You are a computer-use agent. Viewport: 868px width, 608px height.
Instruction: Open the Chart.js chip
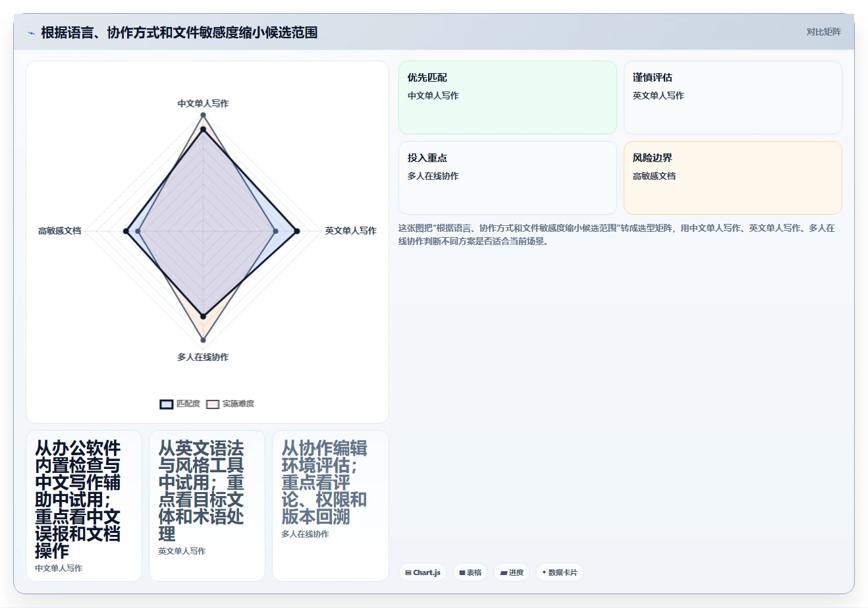click(x=423, y=572)
